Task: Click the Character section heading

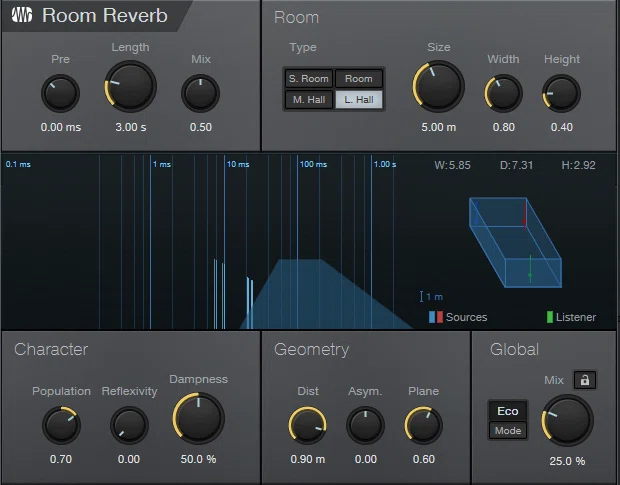Action: 51,349
